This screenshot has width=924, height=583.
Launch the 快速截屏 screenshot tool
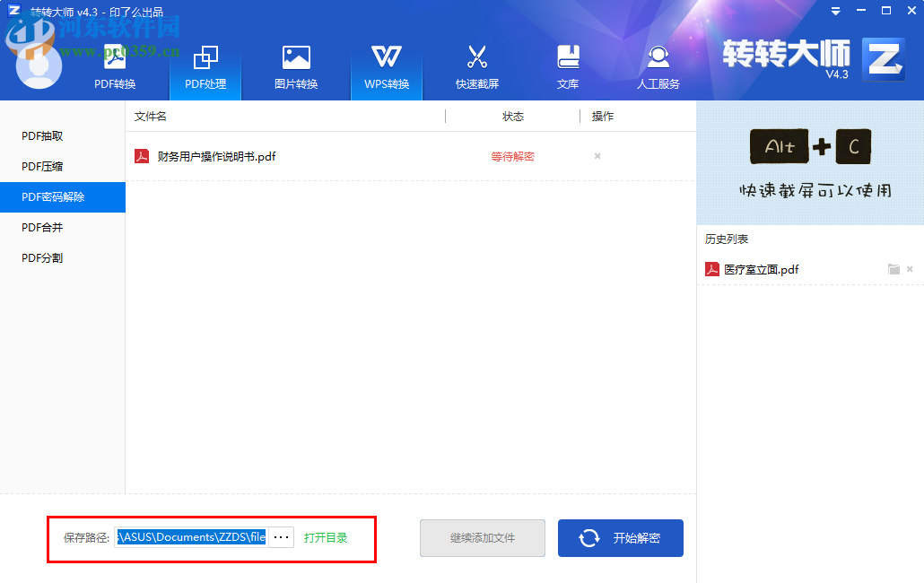477,65
